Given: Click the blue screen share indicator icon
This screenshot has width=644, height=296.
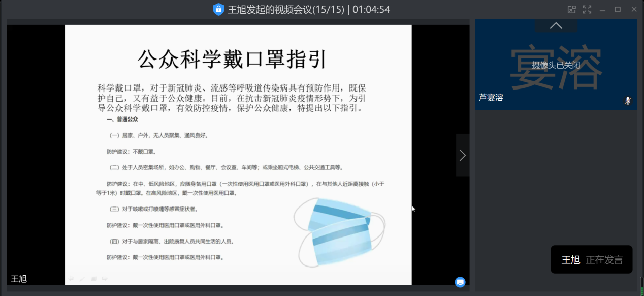Looking at the screenshot, I should [x=460, y=282].
